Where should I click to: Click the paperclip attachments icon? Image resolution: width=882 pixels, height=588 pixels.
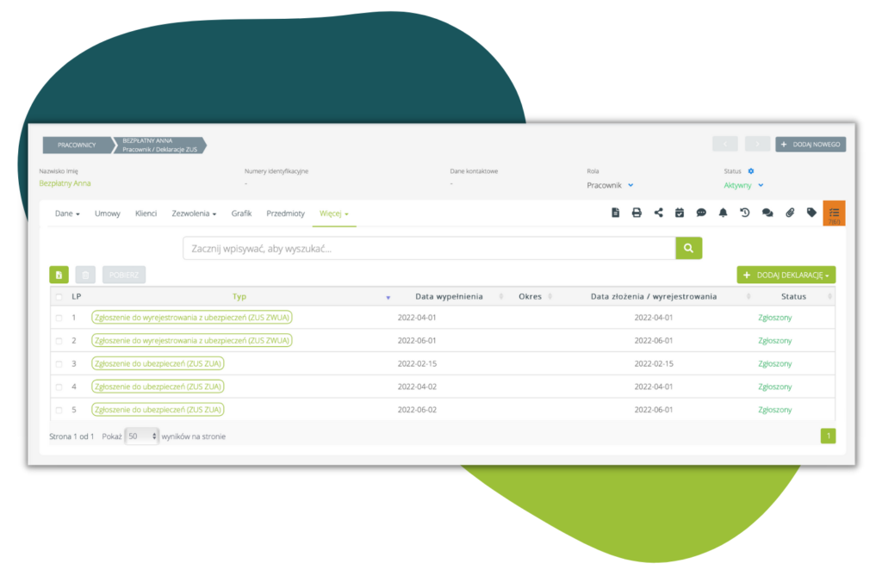point(789,213)
